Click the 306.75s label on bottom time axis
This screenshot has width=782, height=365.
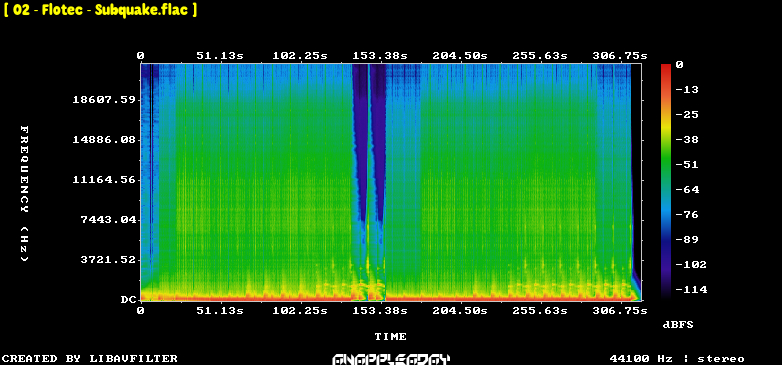coord(619,311)
